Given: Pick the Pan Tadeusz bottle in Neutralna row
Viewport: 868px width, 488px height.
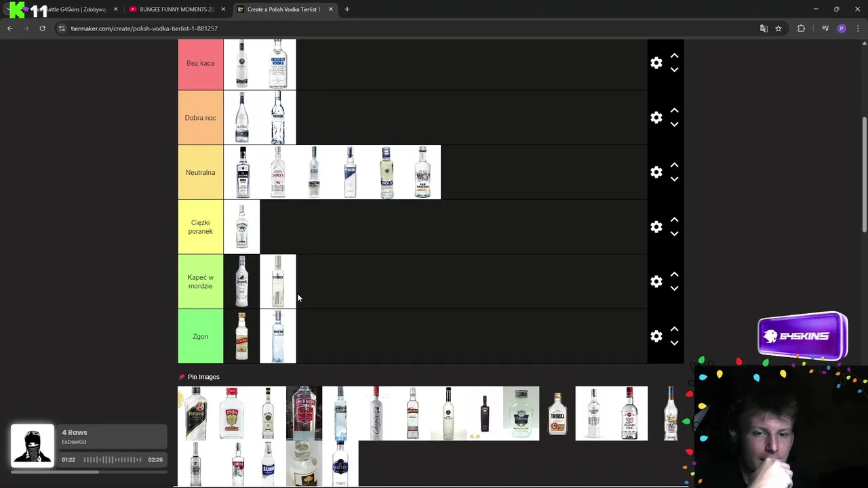Looking at the screenshot, I should click(x=422, y=172).
